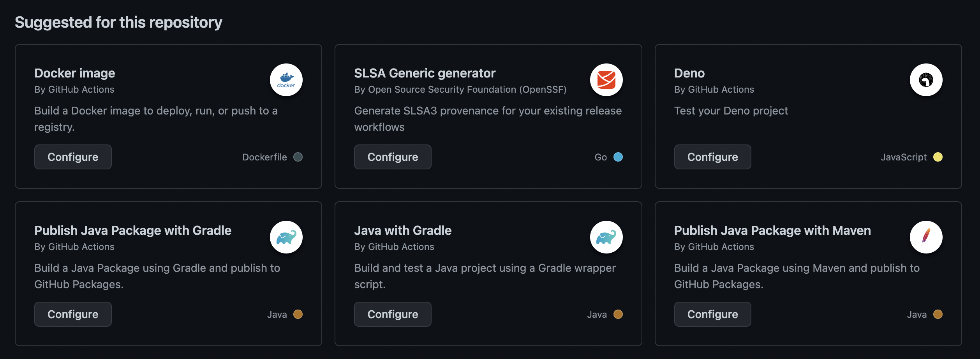Configure the Java with Gradle workflow
The height and width of the screenshot is (359, 980).
click(393, 314)
